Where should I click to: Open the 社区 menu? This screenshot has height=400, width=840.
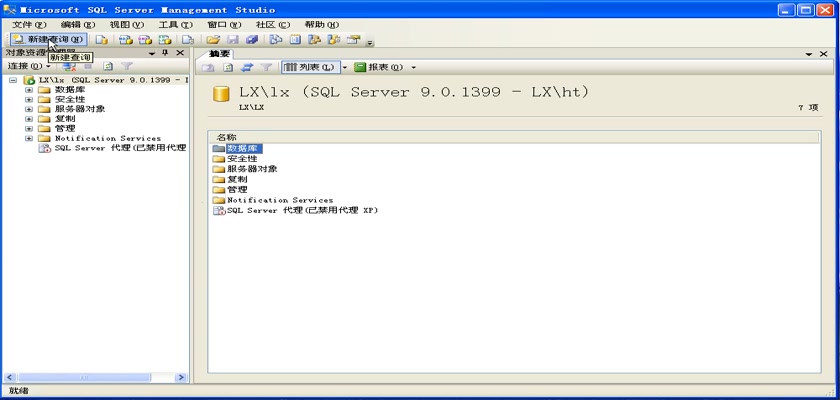(x=273, y=25)
